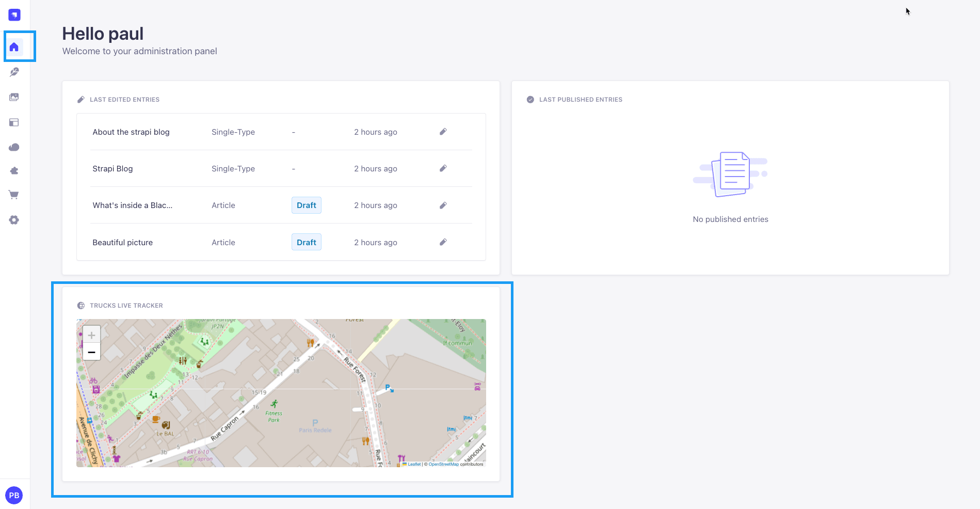
Task: Click the Beautiful picture entry title
Action: coord(123,243)
